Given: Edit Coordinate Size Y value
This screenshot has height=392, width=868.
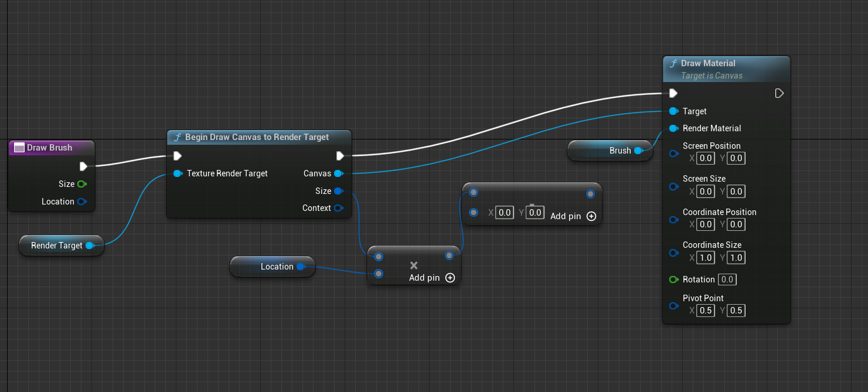Looking at the screenshot, I should (737, 258).
